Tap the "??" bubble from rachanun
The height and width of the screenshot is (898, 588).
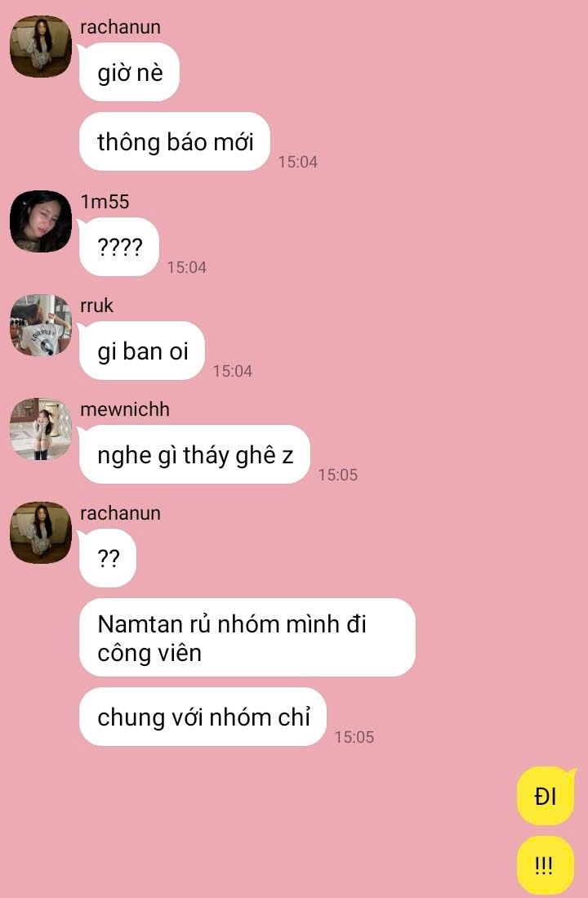point(108,558)
